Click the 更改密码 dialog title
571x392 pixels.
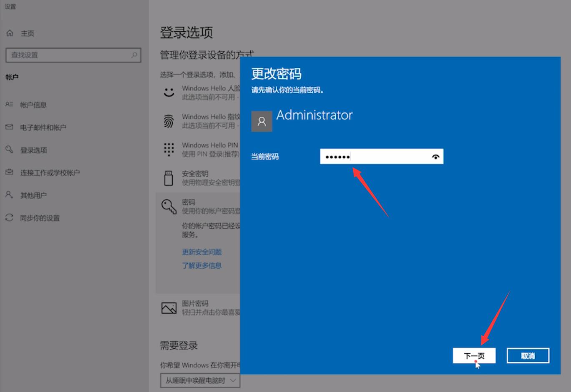pos(276,74)
